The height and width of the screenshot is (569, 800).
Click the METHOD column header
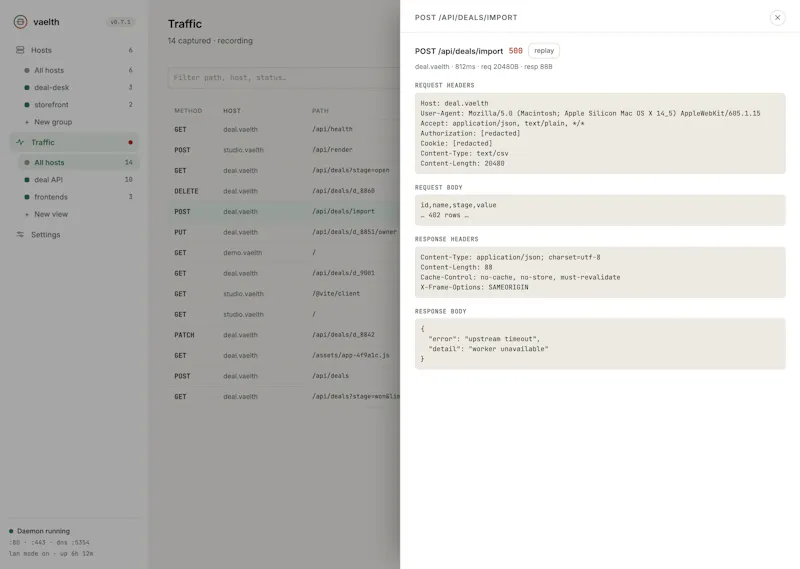(x=188, y=111)
